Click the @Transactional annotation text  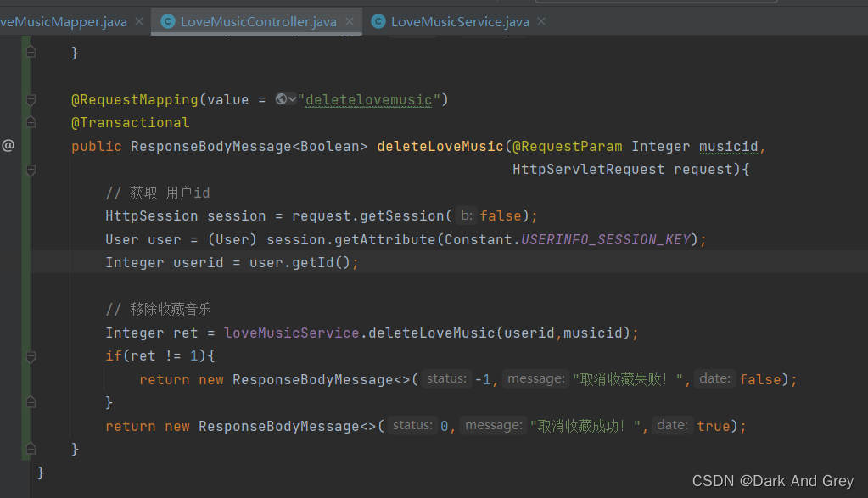(x=130, y=123)
